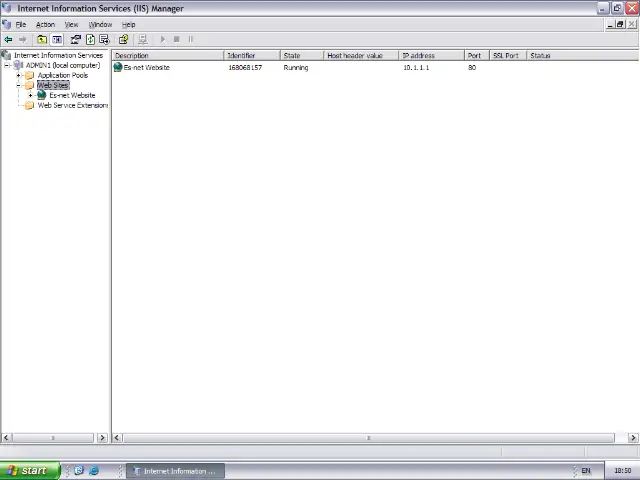Toggle the Show/Hide Console Tree button
Image resolution: width=640 pixels, height=480 pixels.
pos(57,39)
